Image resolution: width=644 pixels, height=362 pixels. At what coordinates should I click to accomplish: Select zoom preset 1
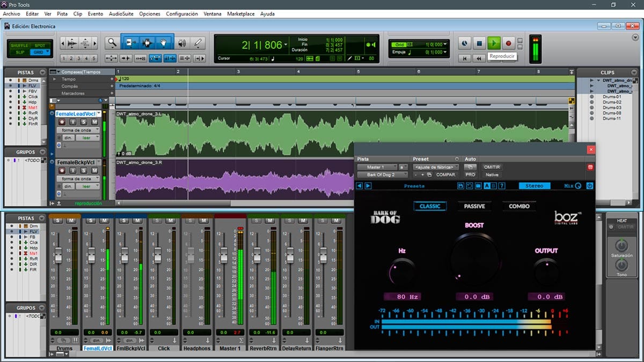click(x=64, y=58)
